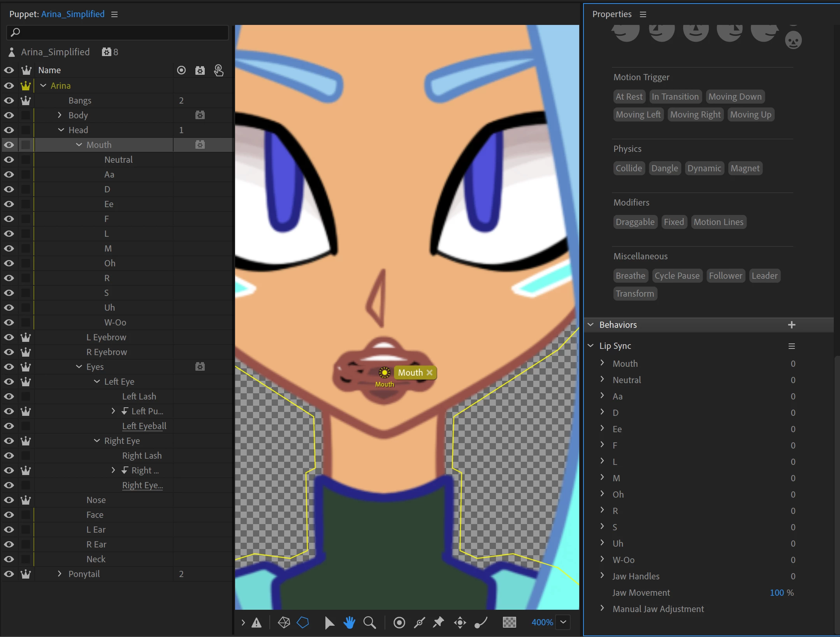Hide the Nose layer
840x637 pixels.
coord(9,500)
